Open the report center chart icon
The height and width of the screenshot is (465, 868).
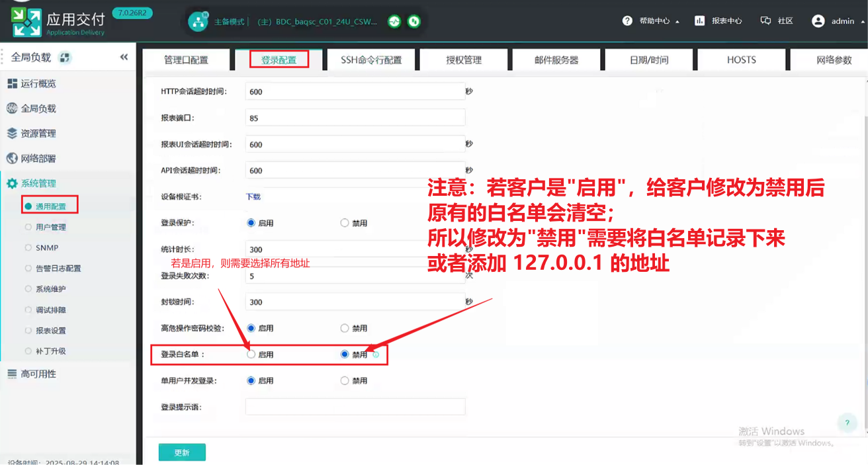click(x=699, y=21)
